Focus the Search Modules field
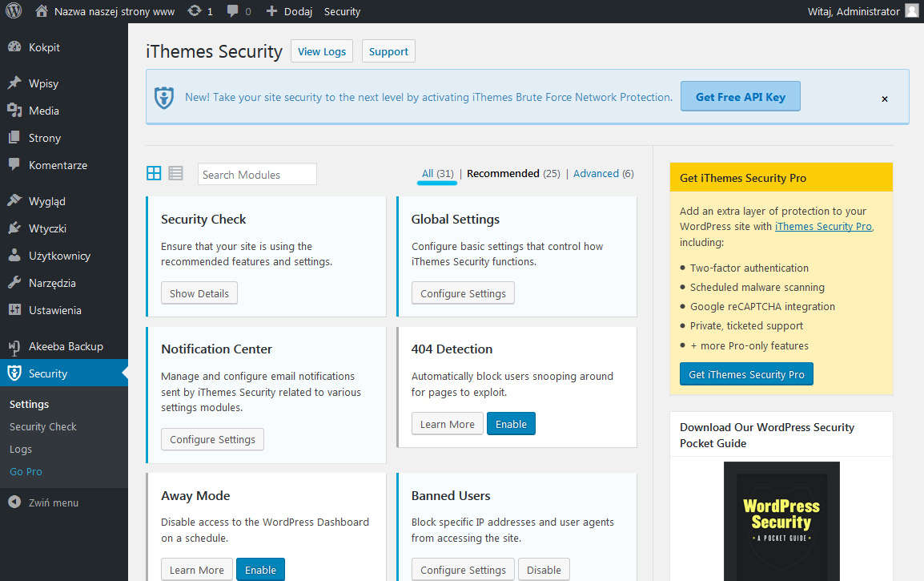Viewport: 924px width, 581px height. 257,174
